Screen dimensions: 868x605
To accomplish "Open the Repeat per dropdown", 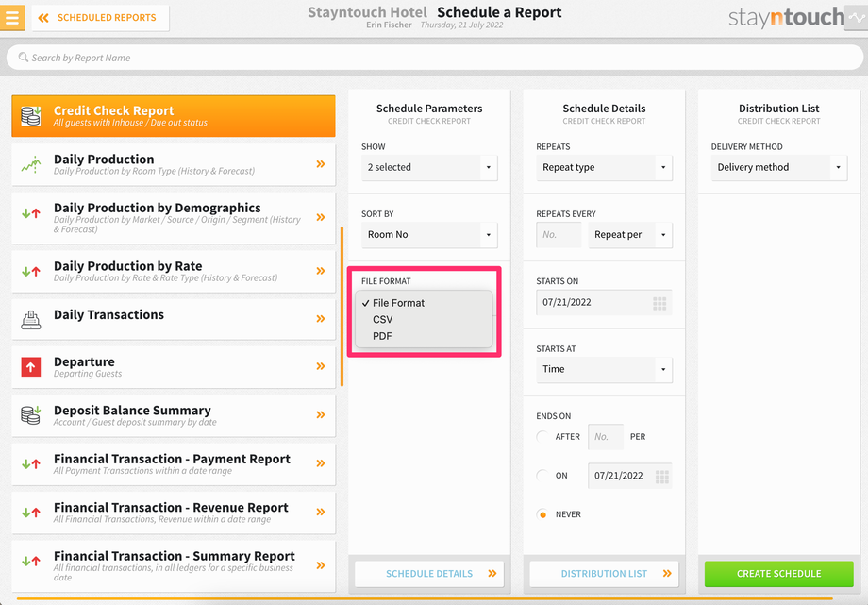I will pos(630,235).
